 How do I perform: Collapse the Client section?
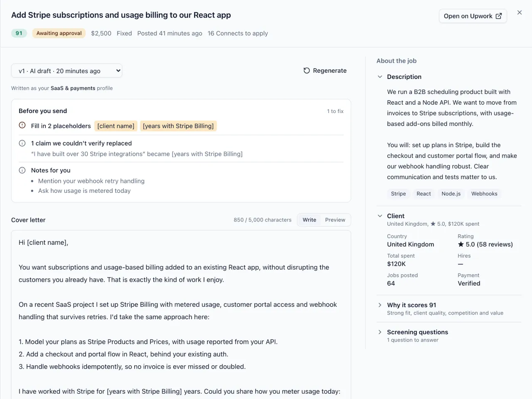coord(380,216)
